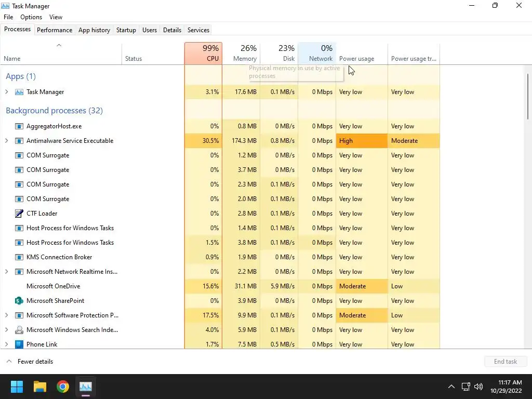Open the View menu
The height and width of the screenshot is (399, 532).
point(56,17)
